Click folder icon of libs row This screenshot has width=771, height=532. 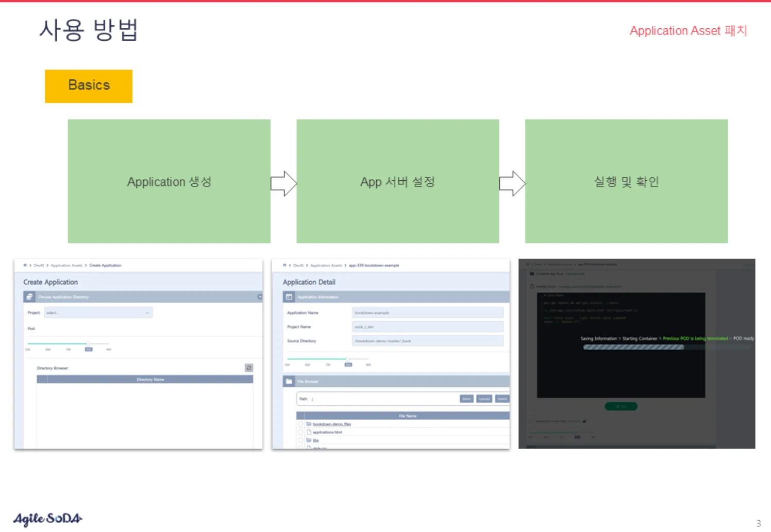(x=309, y=440)
